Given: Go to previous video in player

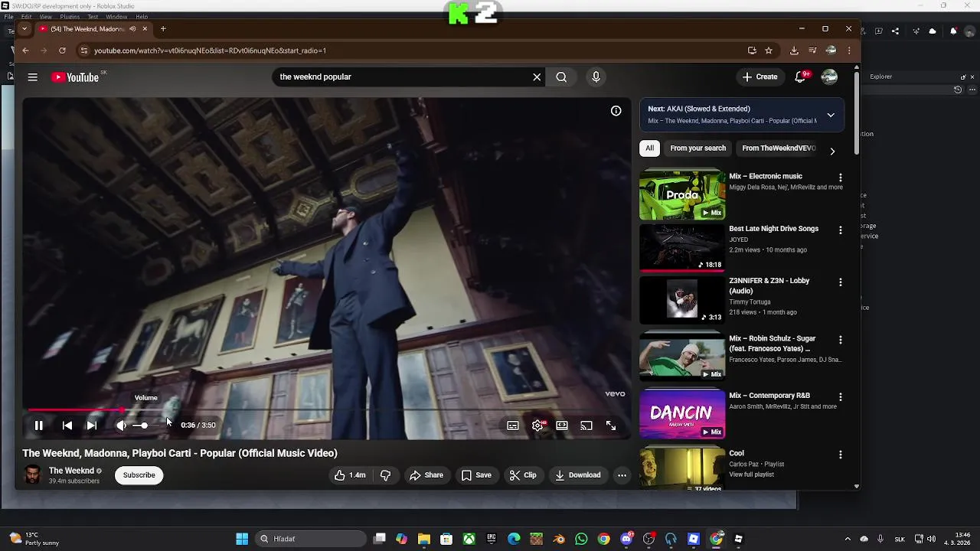Looking at the screenshot, I should (x=67, y=425).
